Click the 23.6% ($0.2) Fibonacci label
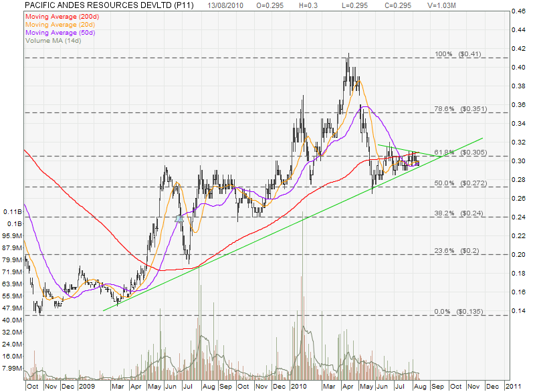The image size is (535, 392). click(457, 251)
